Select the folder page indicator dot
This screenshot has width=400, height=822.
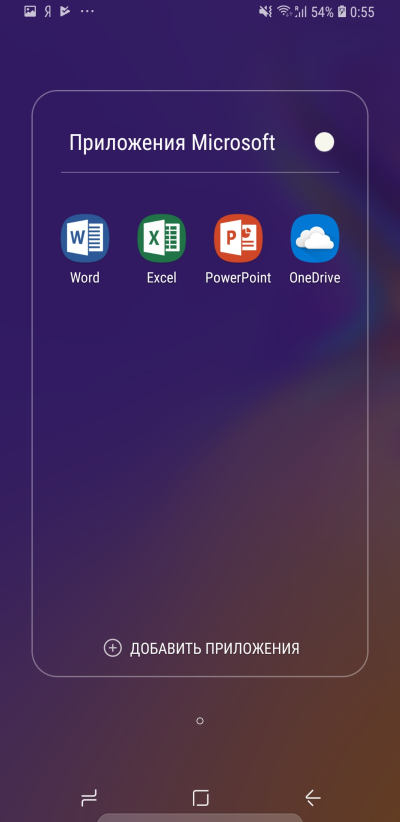200,721
